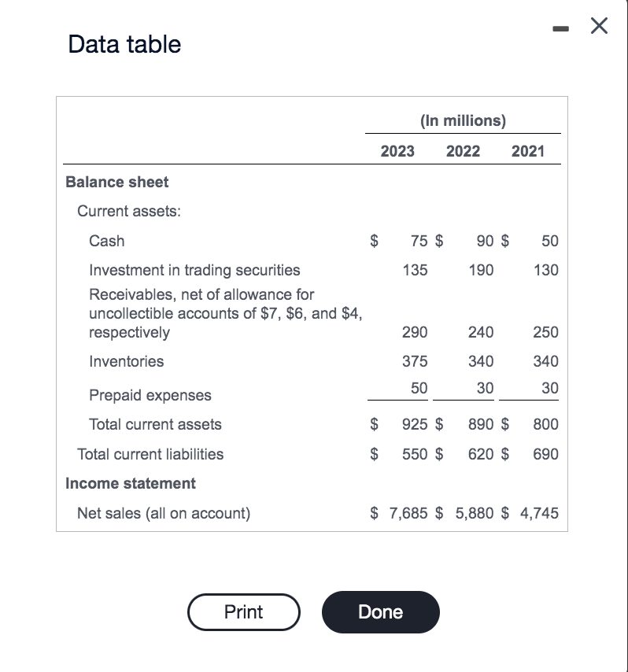Click the X close icon
628x672 pixels.
pyautogui.click(x=598, y=26)
